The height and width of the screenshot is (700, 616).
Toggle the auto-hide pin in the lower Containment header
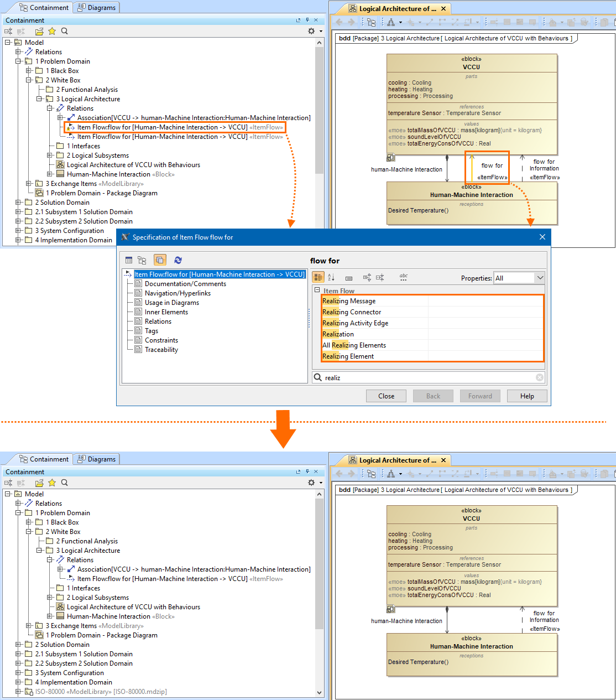click(x=307, y=472)
